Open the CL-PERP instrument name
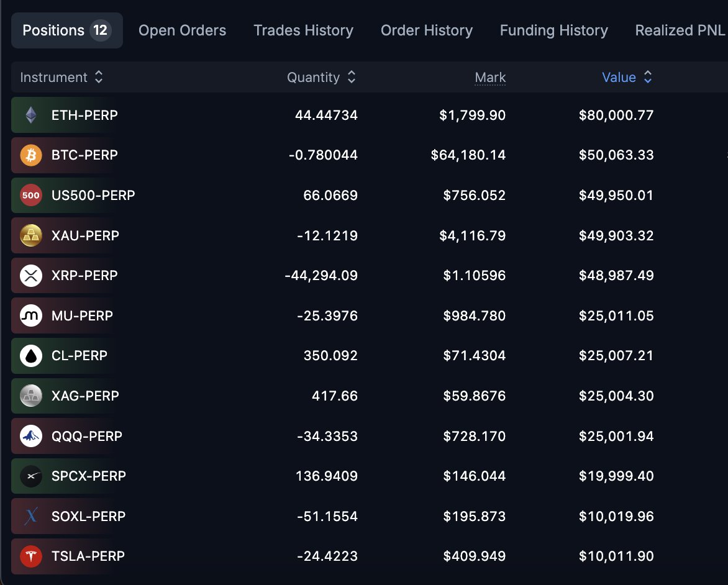Screen dimensions: 728x585 pyautogui.click(x=80, y=356)
